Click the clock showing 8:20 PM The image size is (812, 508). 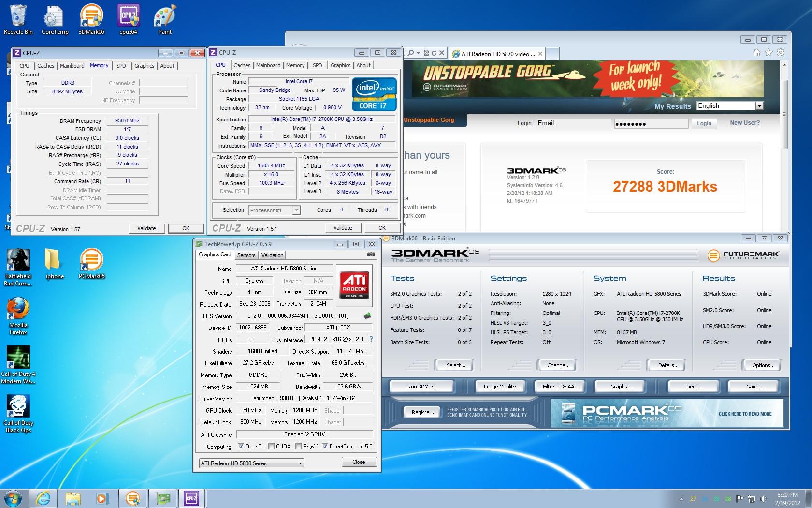point(787,494)
